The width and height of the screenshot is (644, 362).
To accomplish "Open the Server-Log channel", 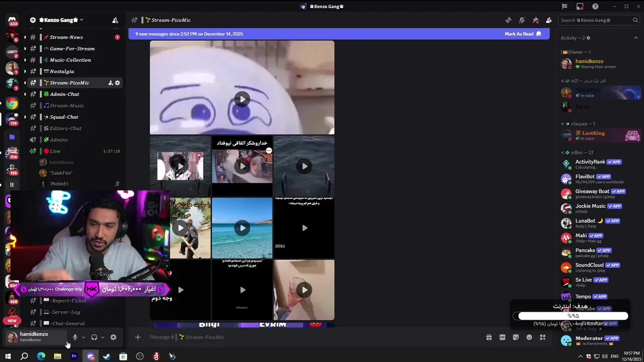I will point(74,312).
